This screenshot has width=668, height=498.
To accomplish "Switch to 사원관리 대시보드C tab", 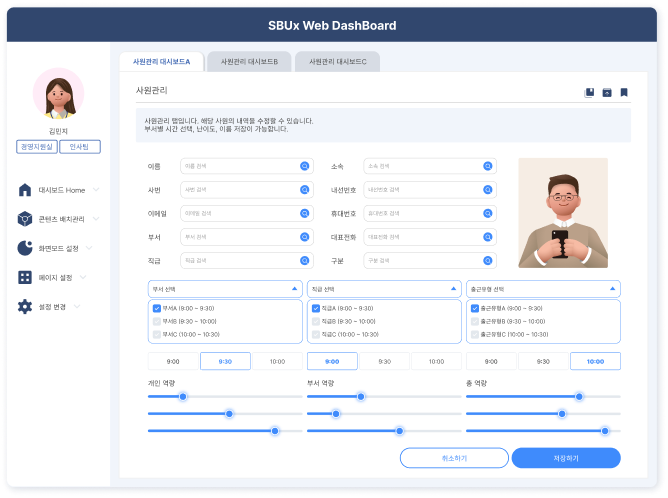I will click(337, 62).
